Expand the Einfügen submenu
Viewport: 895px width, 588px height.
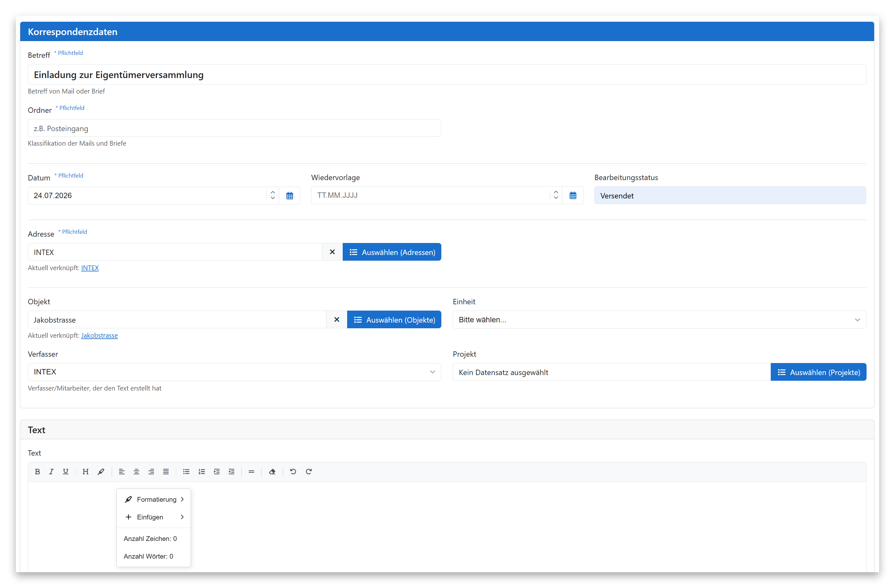point(153,517)
